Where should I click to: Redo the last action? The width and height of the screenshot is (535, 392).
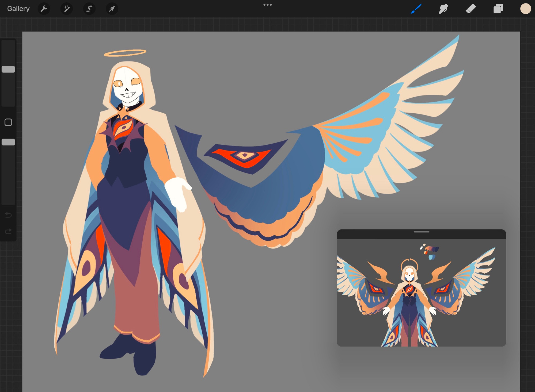coord(8,231)
